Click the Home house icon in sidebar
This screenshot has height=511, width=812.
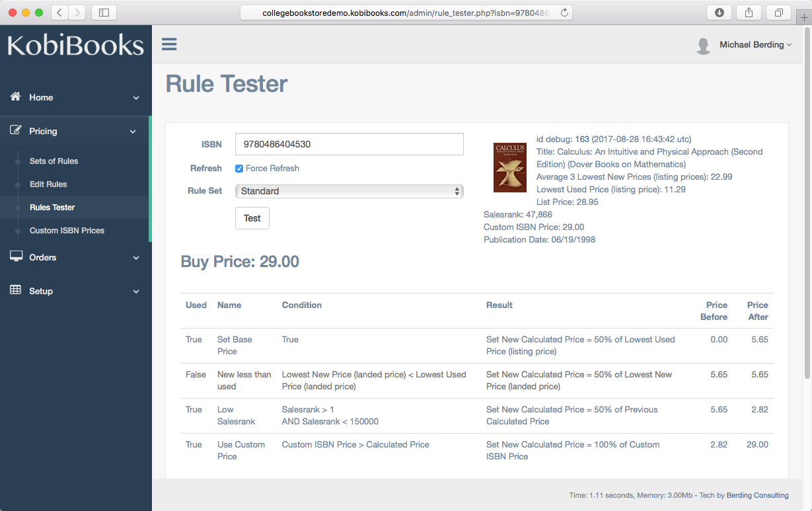16,97
